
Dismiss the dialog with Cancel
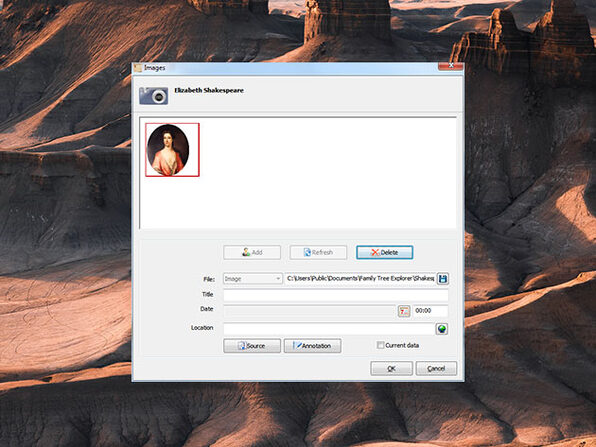click(436, 368)
